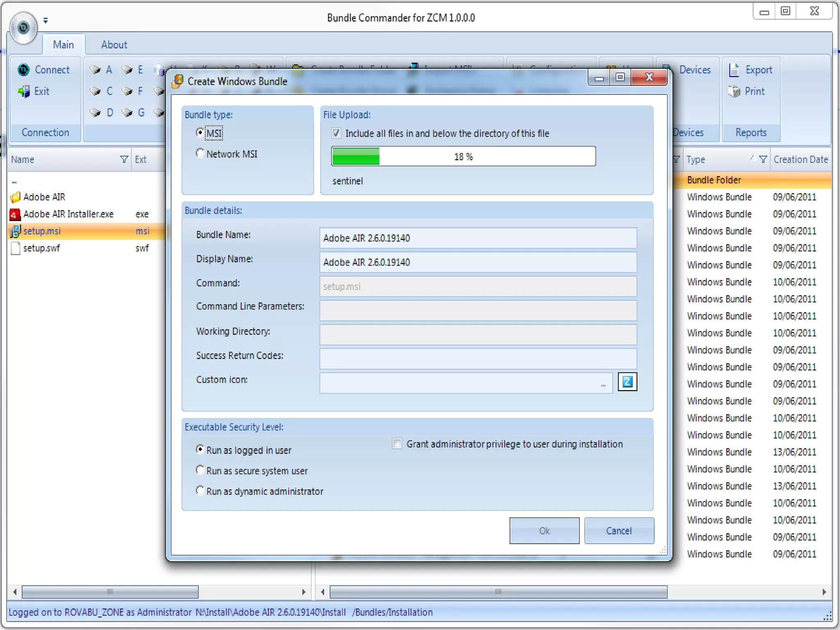The image size is (840, 630).
Task: Click the Connect icon in Connection group
Action: (24, 70)
